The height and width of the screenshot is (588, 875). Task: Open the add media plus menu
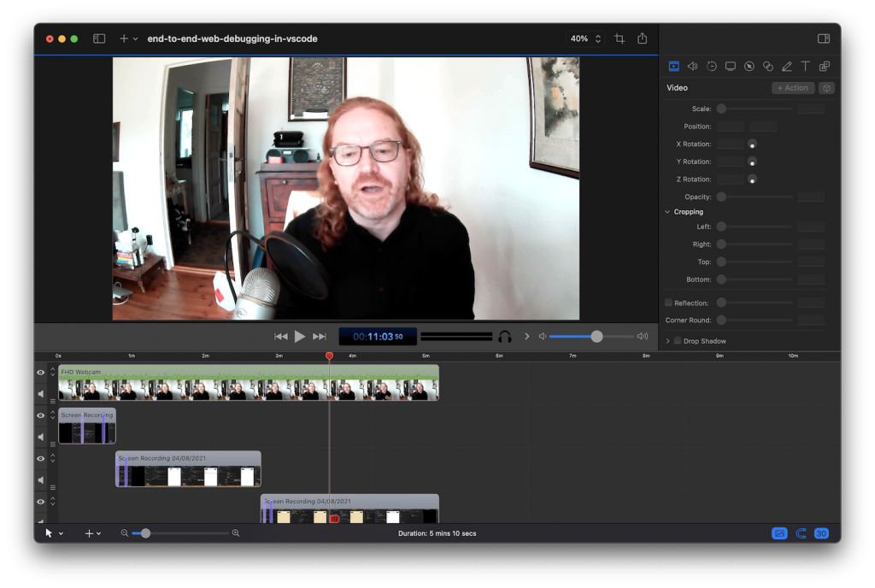[128, 38]
